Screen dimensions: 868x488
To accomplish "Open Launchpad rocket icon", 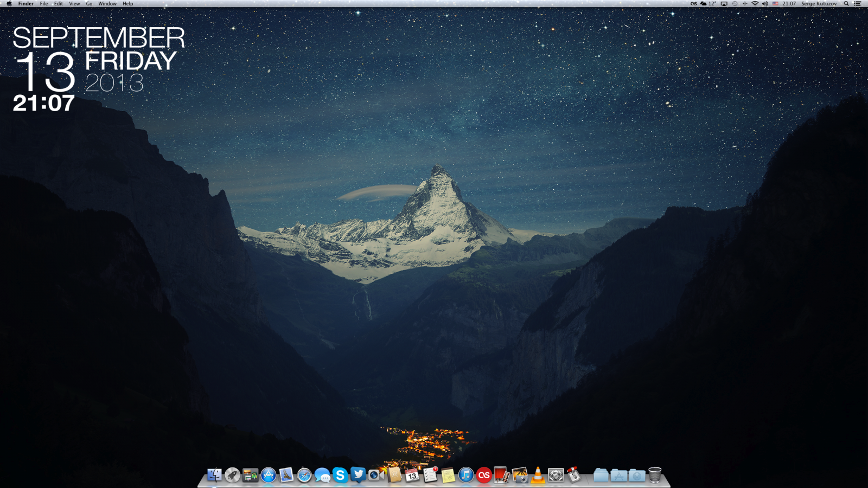I will tap(232, 476).
